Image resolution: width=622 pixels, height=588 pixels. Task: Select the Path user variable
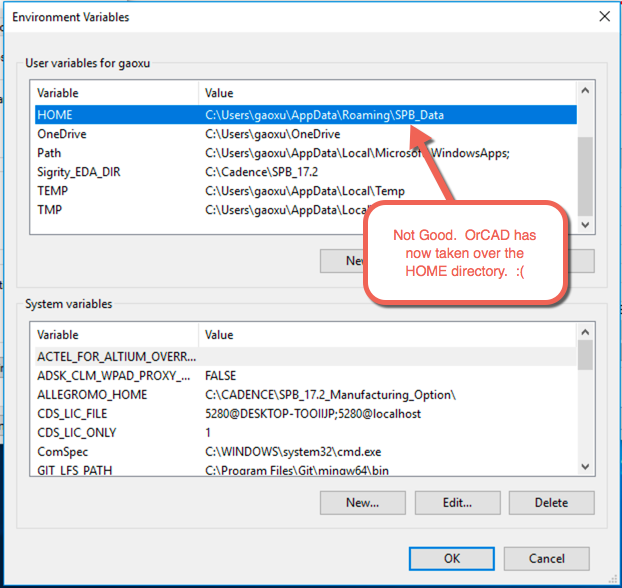click(x=49, y=153)
